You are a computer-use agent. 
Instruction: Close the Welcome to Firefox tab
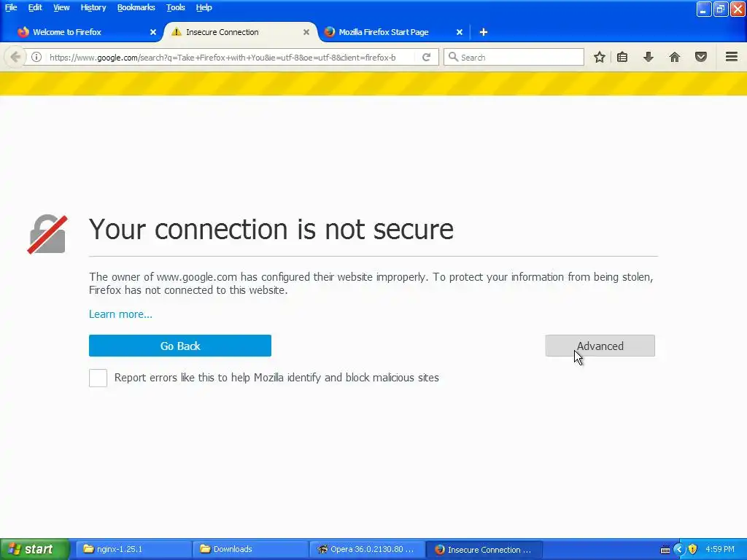153,32
